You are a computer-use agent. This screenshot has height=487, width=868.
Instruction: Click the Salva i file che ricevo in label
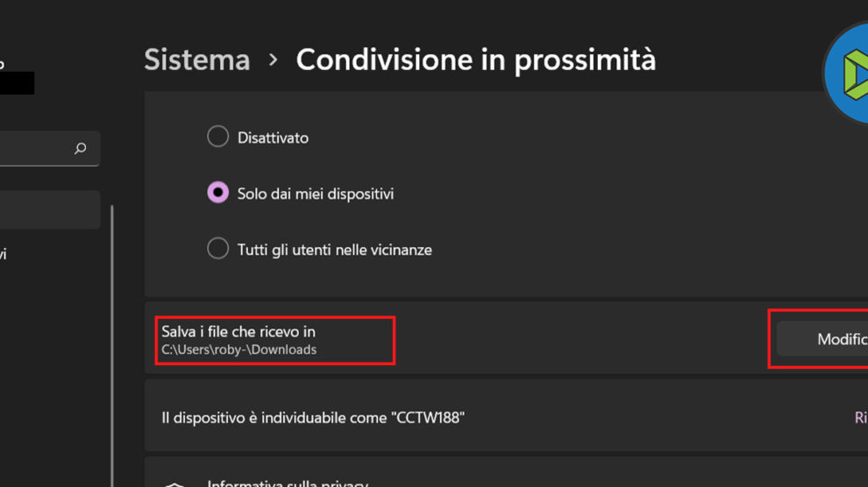pyautogui.click(x=238, y=332)
